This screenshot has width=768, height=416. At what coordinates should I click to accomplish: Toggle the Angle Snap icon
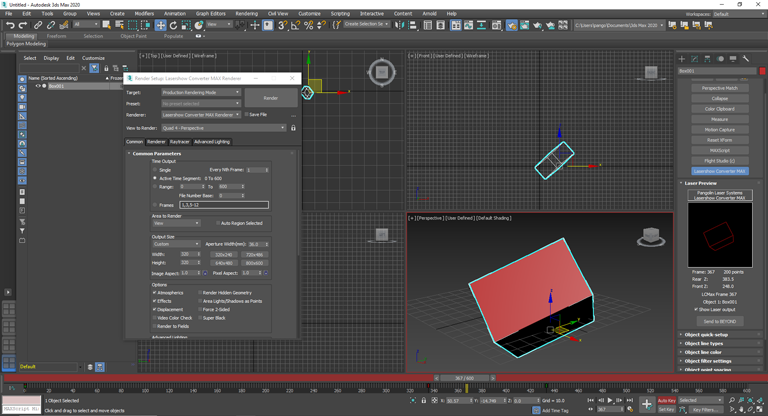[295, 25]
